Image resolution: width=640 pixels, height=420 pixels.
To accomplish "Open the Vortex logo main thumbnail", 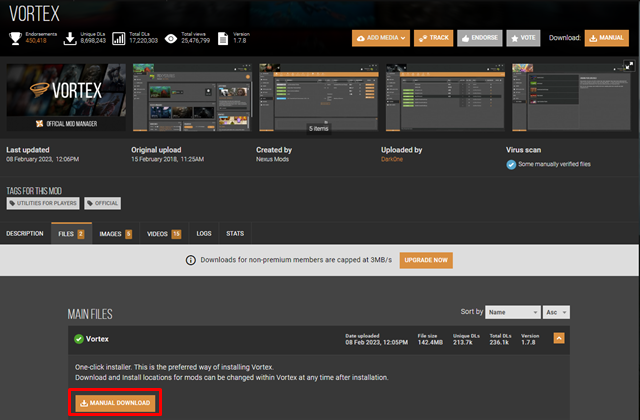I will pos(66,97).
